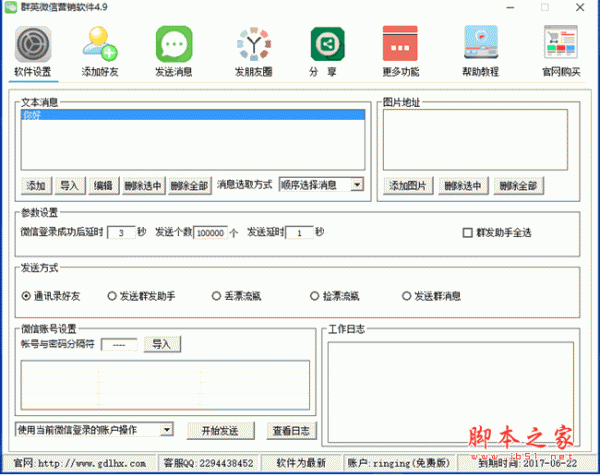Click the 官网购买 shopping icon
The image size is (600, 476).
(x=561, y=42)
